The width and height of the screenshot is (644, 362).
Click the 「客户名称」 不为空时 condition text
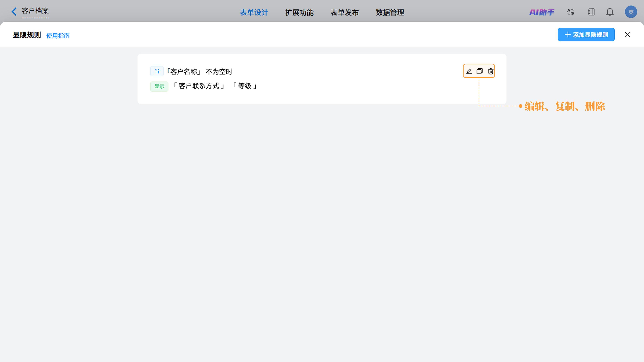coord(200,72)
